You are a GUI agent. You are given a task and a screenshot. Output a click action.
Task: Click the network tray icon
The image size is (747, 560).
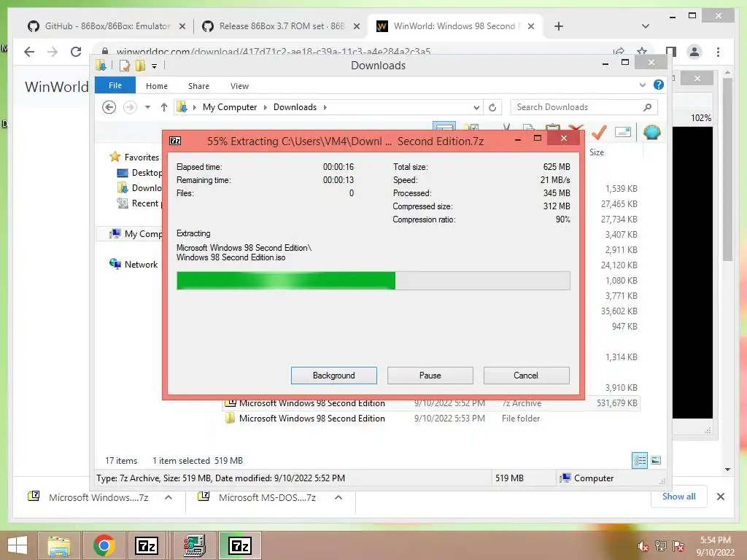click(x=661, y=546)
